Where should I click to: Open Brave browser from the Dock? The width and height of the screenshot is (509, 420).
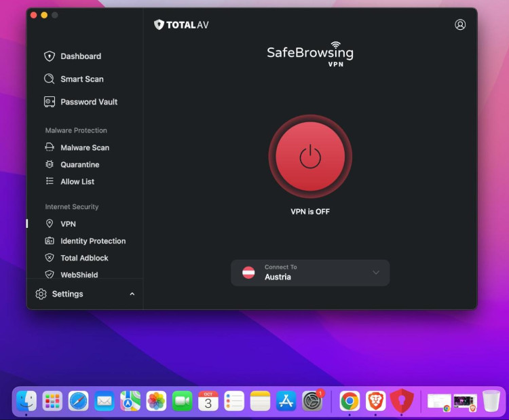[375, 401]
